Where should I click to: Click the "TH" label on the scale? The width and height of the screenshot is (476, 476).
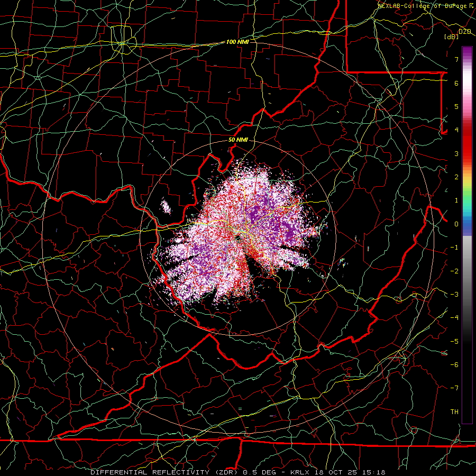[x=454, y=412]
